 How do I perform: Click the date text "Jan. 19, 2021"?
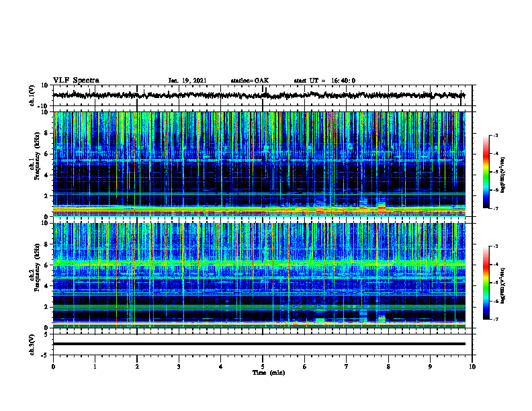[x=187, y=81]
